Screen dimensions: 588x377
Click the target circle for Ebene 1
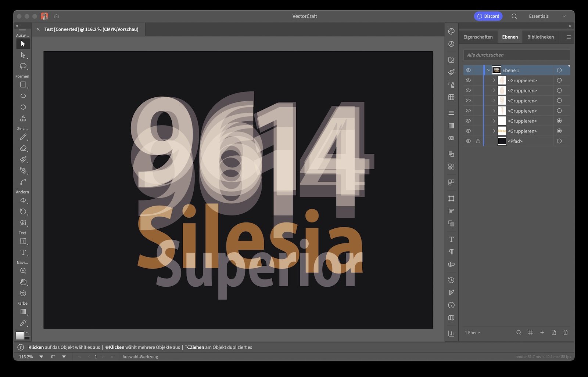(559, 70)
